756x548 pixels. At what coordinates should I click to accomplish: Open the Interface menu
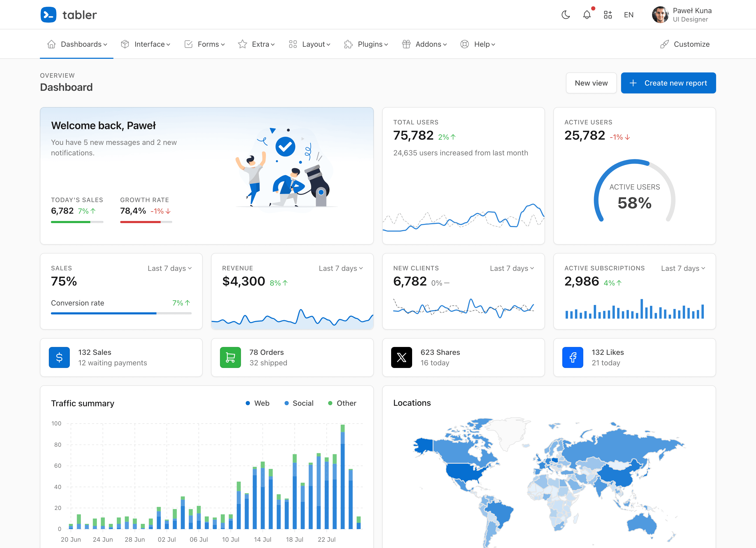point(145,44)
